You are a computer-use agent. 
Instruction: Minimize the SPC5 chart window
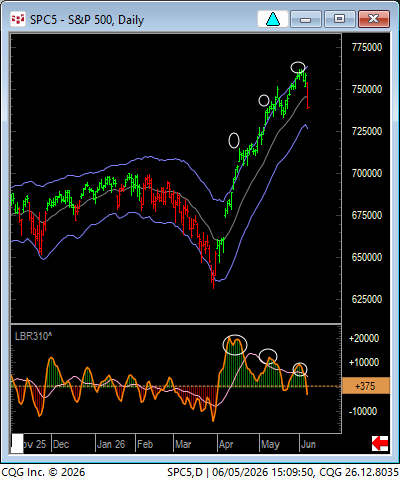pyautogui.click(x=306, y=19)
